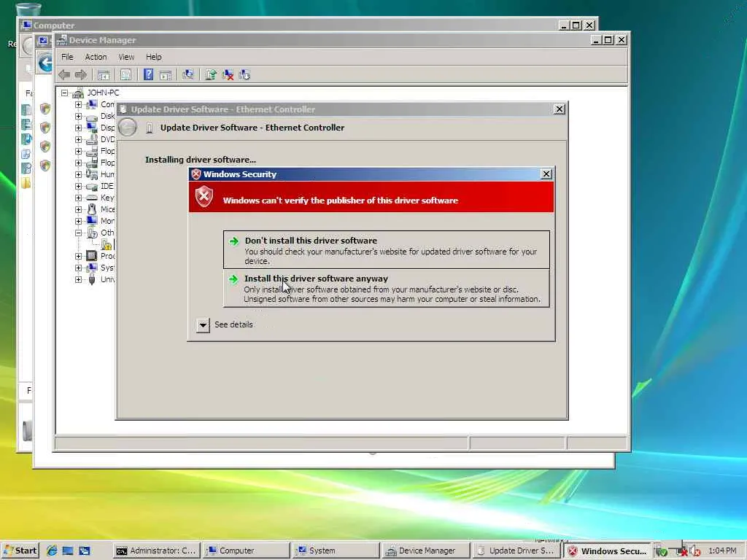Click the question-mark icon beside Oth

pyautogui.click(x=92, y=233)
